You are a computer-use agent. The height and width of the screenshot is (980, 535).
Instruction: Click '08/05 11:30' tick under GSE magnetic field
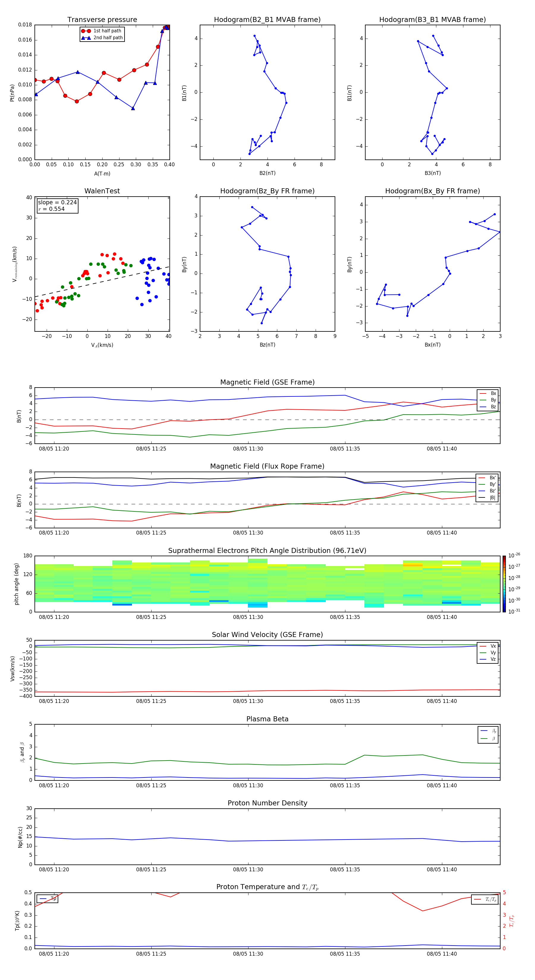[x=248, y=449]
